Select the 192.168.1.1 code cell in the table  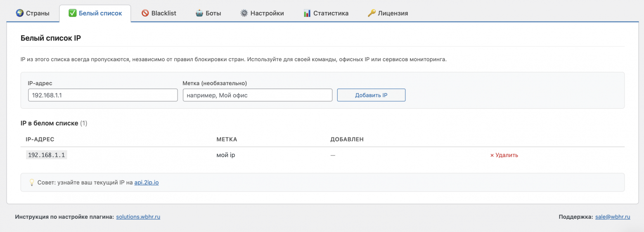click(47, 155)
